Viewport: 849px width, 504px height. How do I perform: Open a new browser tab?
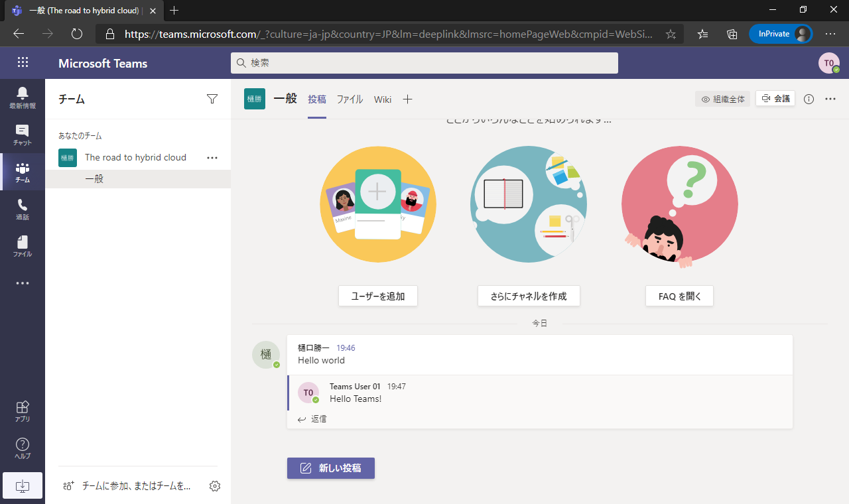tap(174, 11)
